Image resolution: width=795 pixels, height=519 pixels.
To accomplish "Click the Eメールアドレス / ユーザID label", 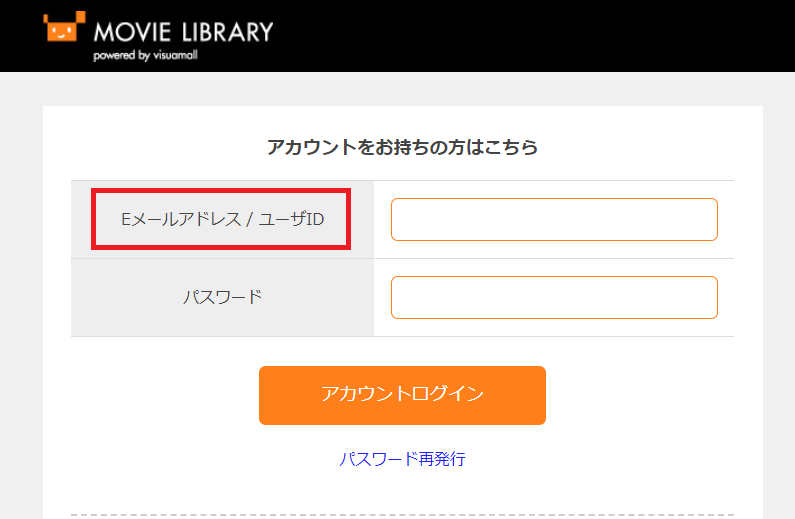I will click(222, 219).
